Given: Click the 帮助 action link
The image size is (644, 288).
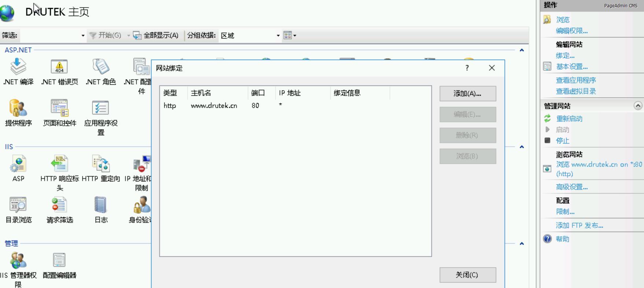Looking at the screenshot, I should tap(563, 239).
